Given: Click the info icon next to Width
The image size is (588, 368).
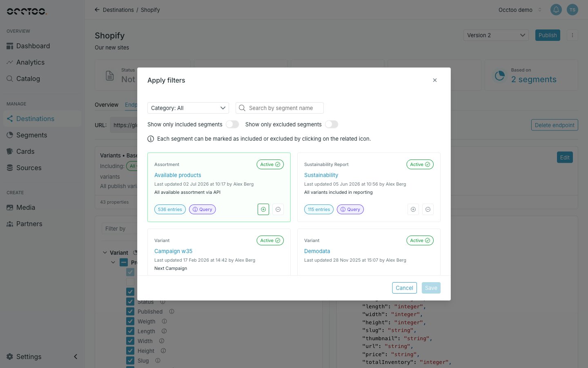Looking at the screenshot, I should (162, 341).
